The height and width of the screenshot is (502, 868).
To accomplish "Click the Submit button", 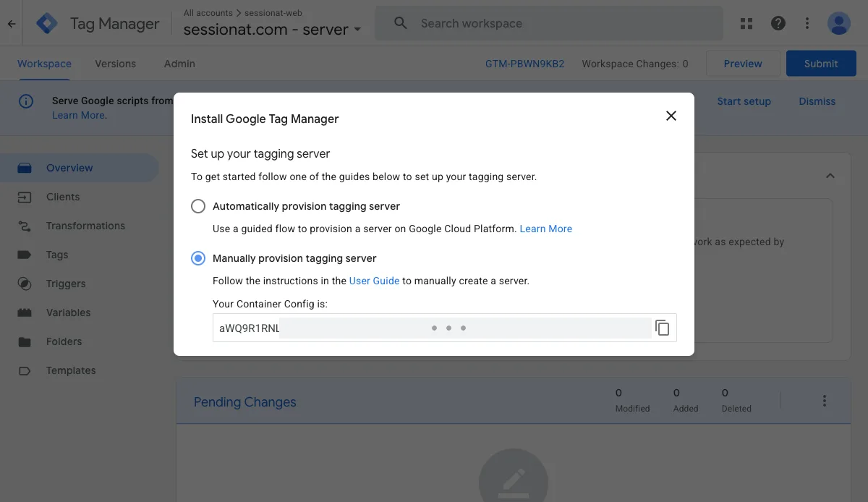I will [821, 64].
